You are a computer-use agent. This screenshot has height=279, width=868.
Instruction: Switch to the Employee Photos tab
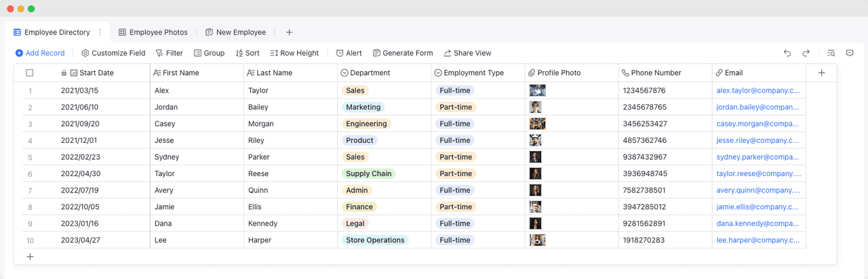[x=153, y=32]
